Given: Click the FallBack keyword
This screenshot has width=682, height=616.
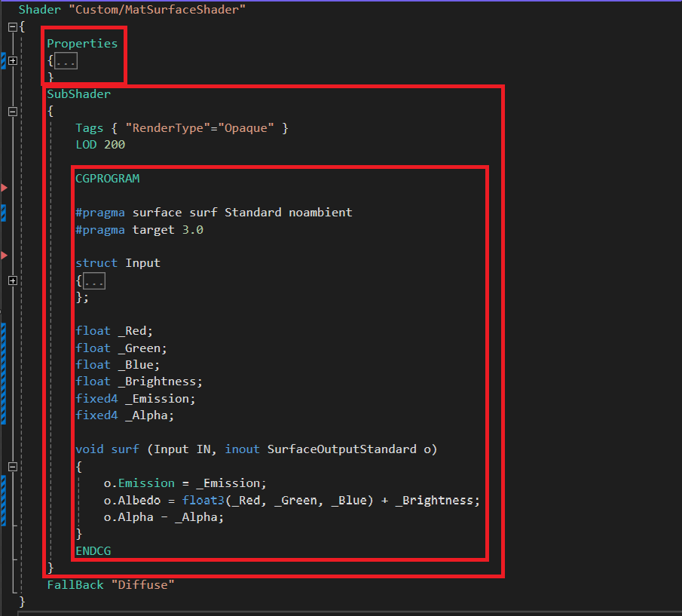Looking at the screenshot, I should tap(75, 585).
